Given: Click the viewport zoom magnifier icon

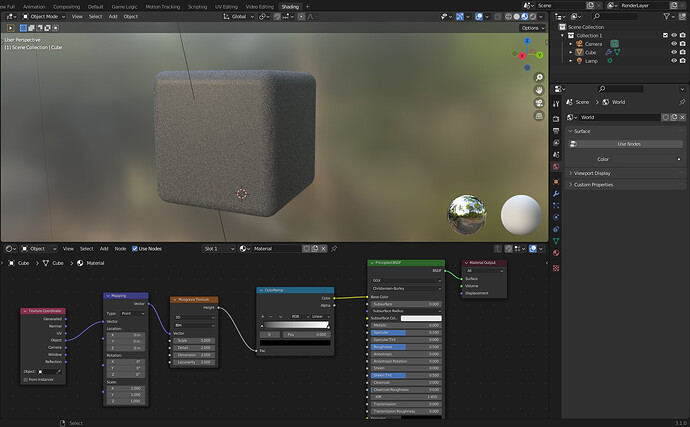Looking at the screenshot, I should tap(539, 77).
